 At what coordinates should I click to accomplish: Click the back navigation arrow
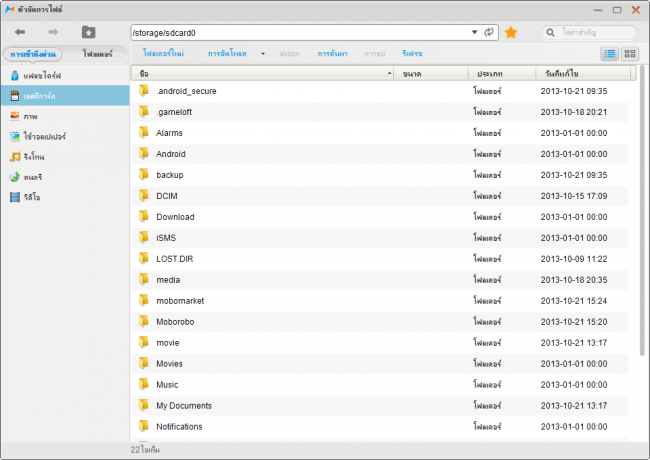coord(19,32)
